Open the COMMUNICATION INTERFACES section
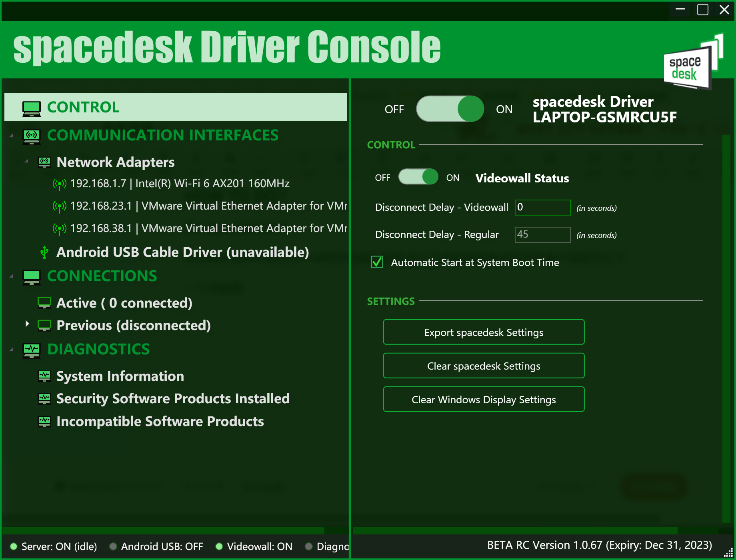 (x=162, y=135)
